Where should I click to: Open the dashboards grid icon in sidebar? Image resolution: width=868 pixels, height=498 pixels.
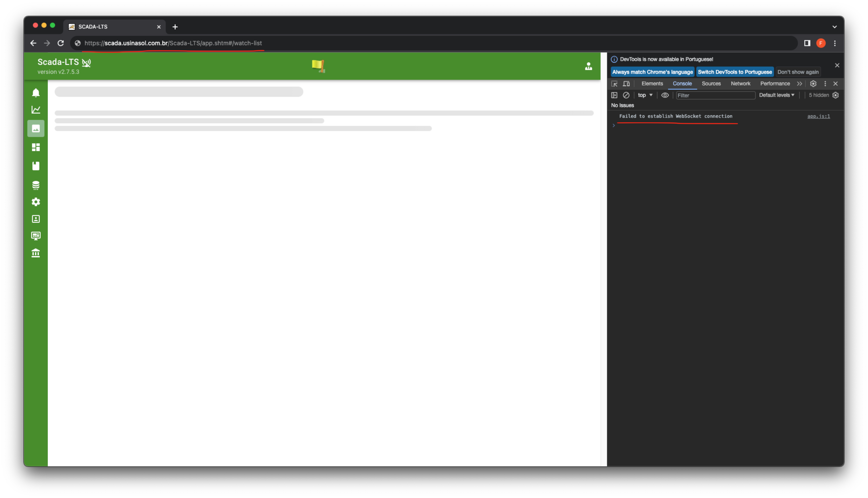pos(36,147)
